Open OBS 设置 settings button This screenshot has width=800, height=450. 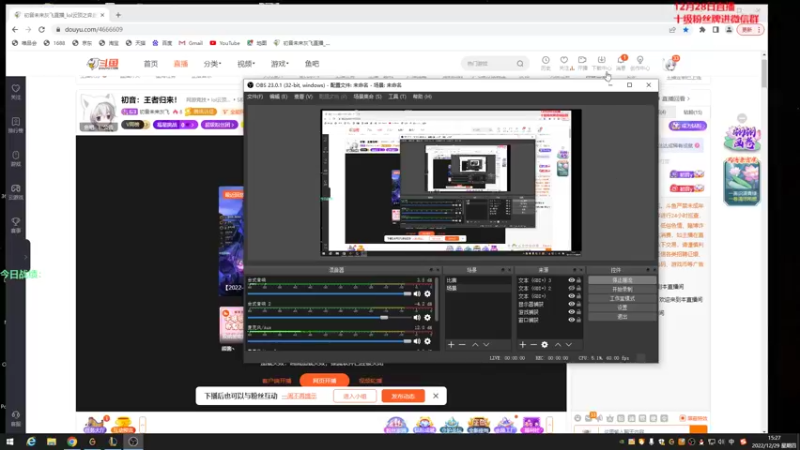tap(622, 308)
